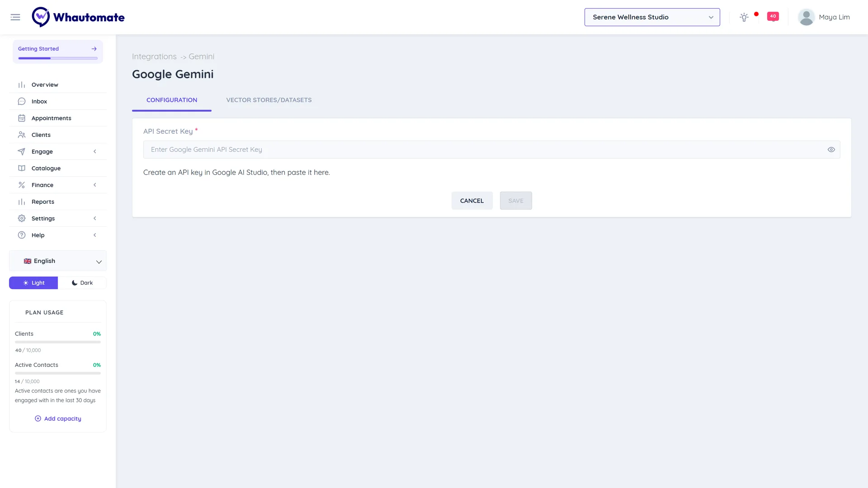Click Integrations in the breadcrumb
This screenshot has height=488, width=868.
click(154, 56)
